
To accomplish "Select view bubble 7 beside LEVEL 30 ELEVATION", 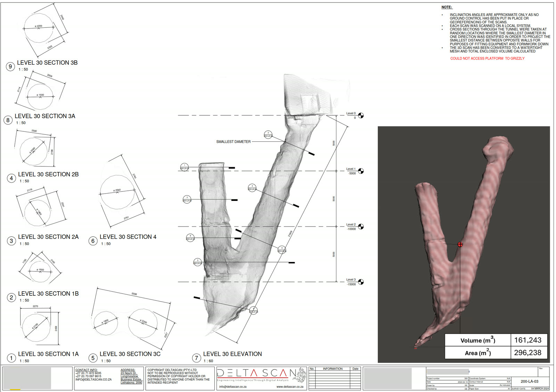I will click(196, 358).
